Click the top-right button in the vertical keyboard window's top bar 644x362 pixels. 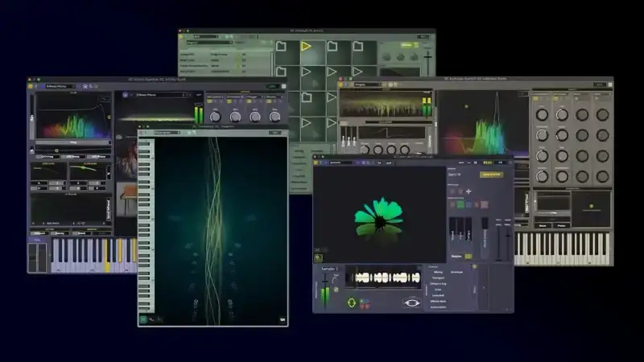[275, 133]
